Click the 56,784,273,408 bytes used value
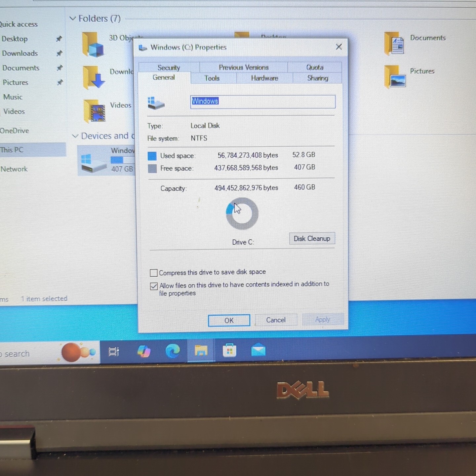This screenshot has width=476, height=476. [x=248, y=155]
